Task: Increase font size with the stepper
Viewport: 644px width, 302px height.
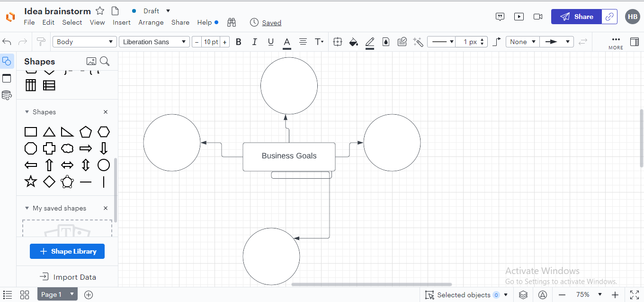Action: tap(225, 42)
